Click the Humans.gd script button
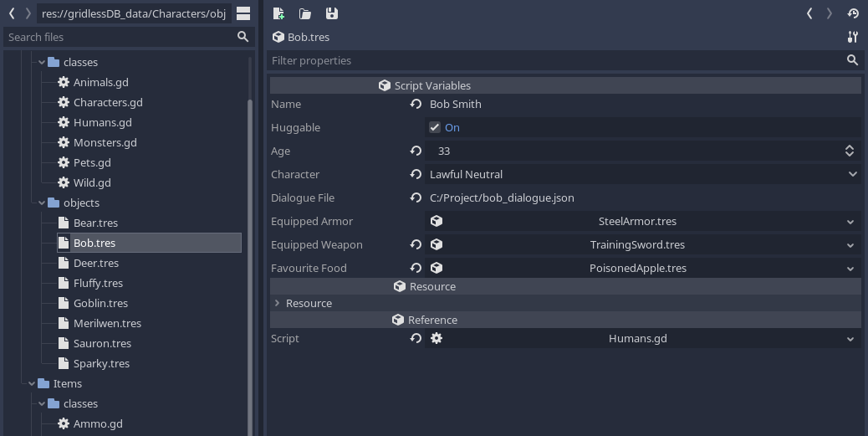The image size is (868, 436). (x=637, y=339)
